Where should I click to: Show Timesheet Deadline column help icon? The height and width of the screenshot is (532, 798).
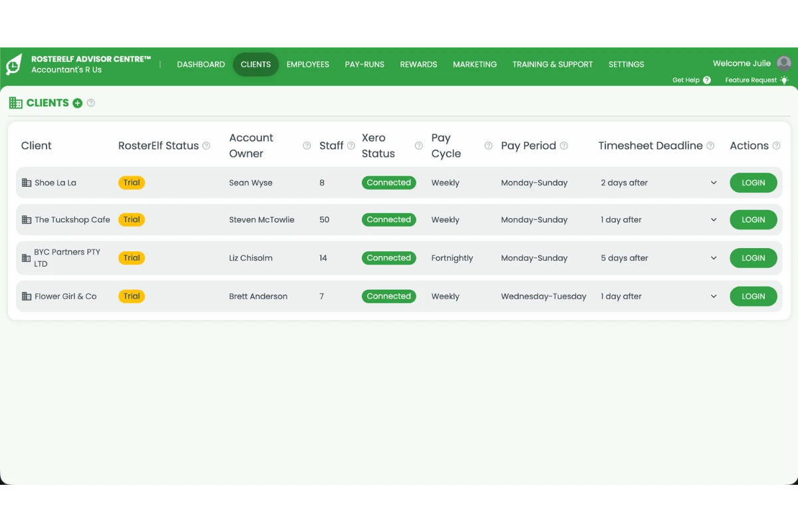coord(710,146)
